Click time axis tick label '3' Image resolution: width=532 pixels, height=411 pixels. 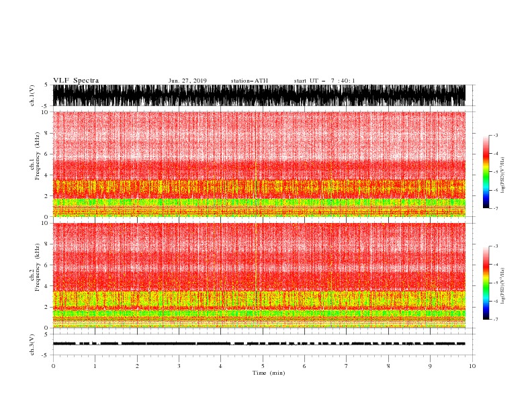pos(179,366)
